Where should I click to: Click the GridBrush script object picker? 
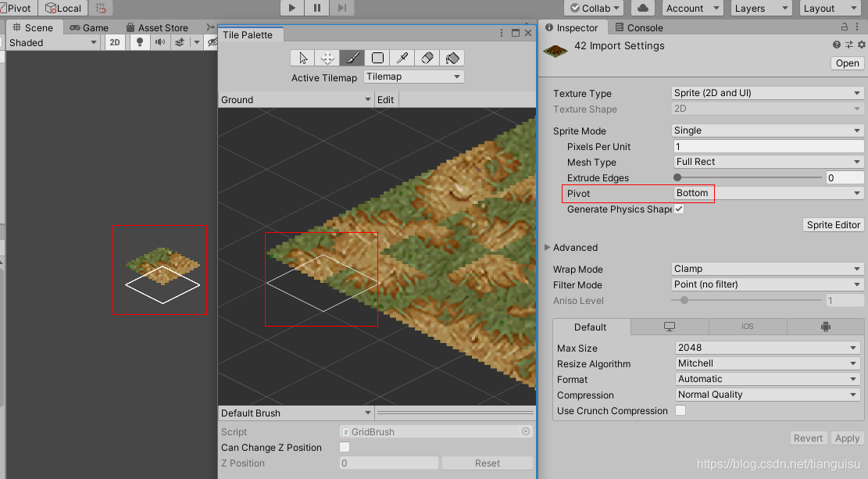526,431
